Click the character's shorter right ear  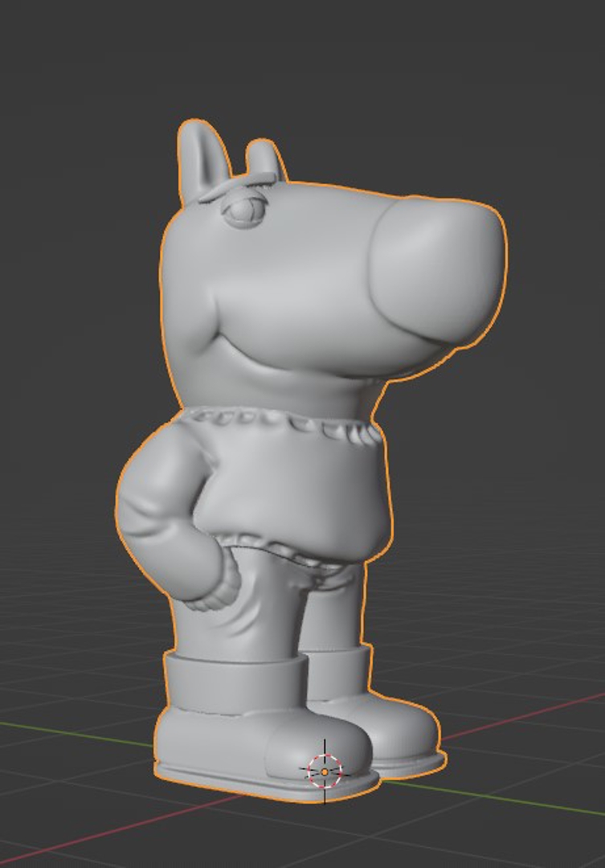(264, 159)
